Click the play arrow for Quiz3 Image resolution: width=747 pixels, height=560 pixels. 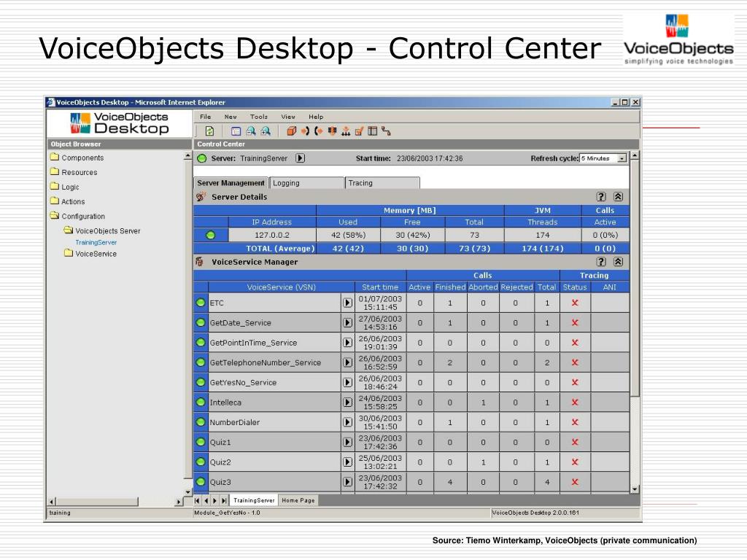[x=348, y=482]
